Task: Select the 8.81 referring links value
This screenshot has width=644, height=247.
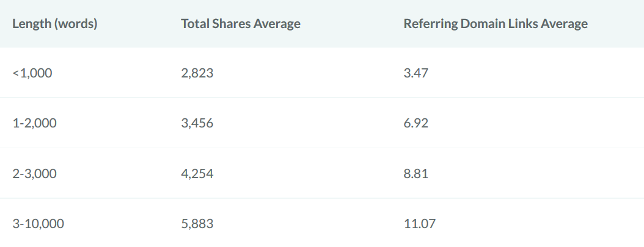Action: [x=415, y=174]
